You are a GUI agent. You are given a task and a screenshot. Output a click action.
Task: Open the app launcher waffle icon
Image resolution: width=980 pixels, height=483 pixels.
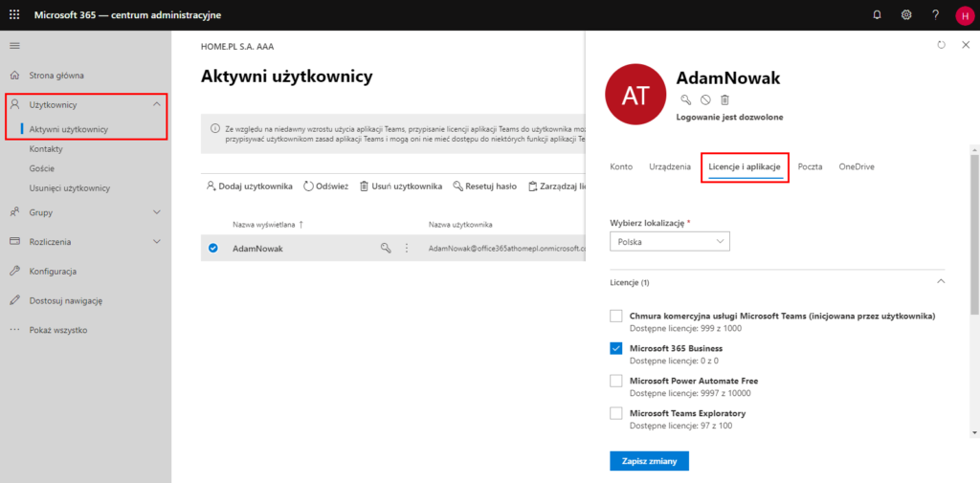pyautogui.click(x=14, y=15)
